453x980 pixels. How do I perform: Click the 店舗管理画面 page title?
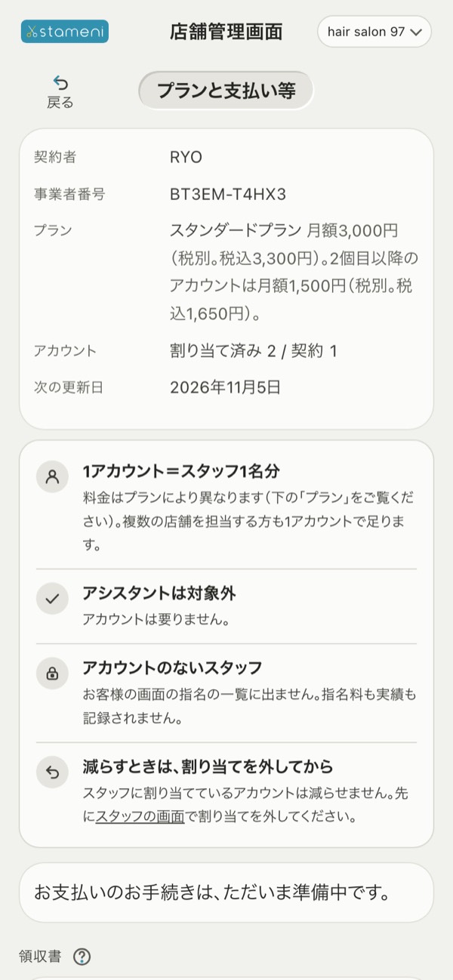pyautogui.click(x=226, y=32)
